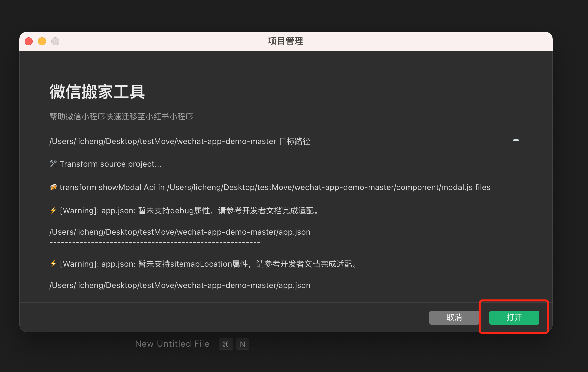This screenshot has width=588, height=372.
Task: Click the N shortcut key in the background window
Action: click(x=243, y=344)
